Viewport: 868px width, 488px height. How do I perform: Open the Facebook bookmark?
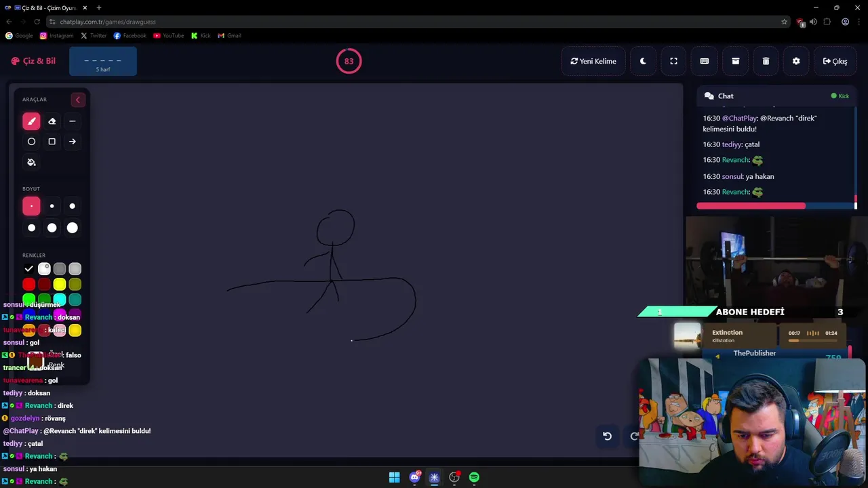pos(130,35)
